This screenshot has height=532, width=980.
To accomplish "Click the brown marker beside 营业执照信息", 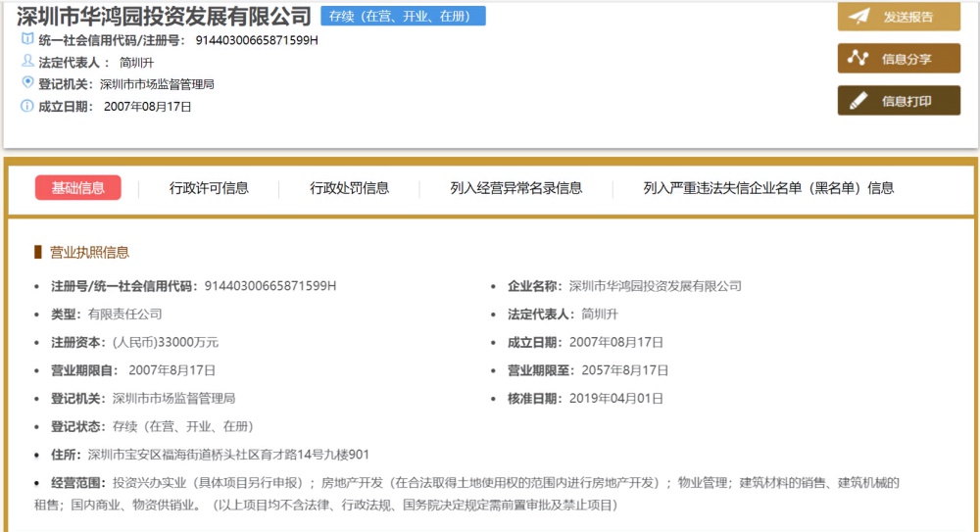I will click(x=37, y=252).
